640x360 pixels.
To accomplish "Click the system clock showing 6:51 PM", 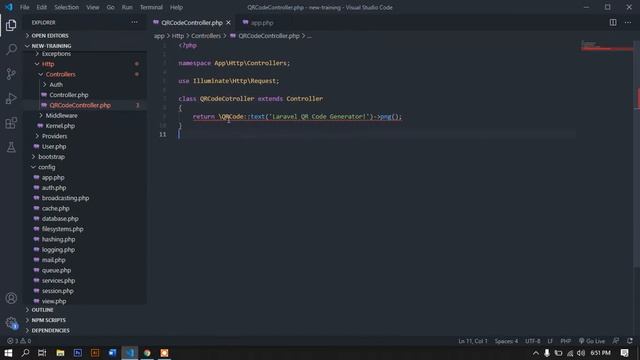I will coord(600,353).
